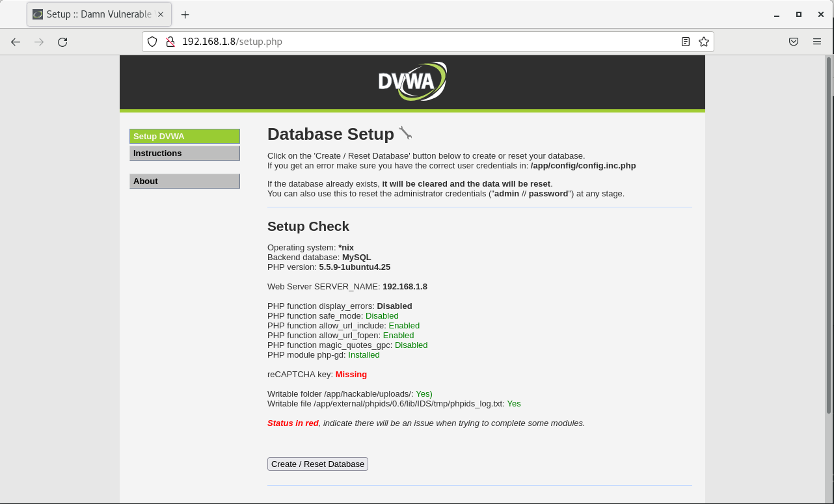Click the Setup page favicon in the tab
The width and height of the screenshot is (834, 504).
tap(36, 14)
